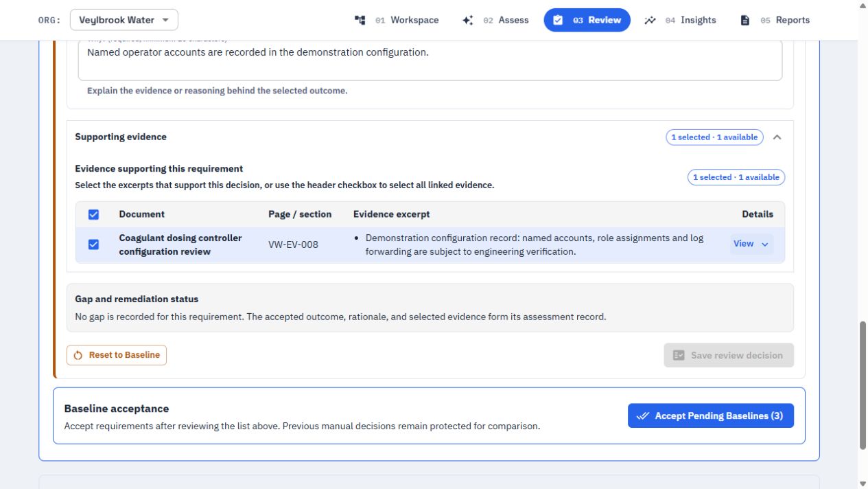
Task: Click the double-check icon in Accept Pending Baselines
Action: coord(643,416)
